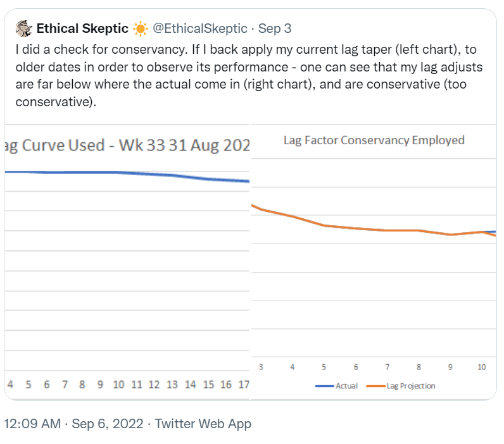Click axis label "17" on the left chart
This screenshot has height=444, width=504.
(243, 385)
